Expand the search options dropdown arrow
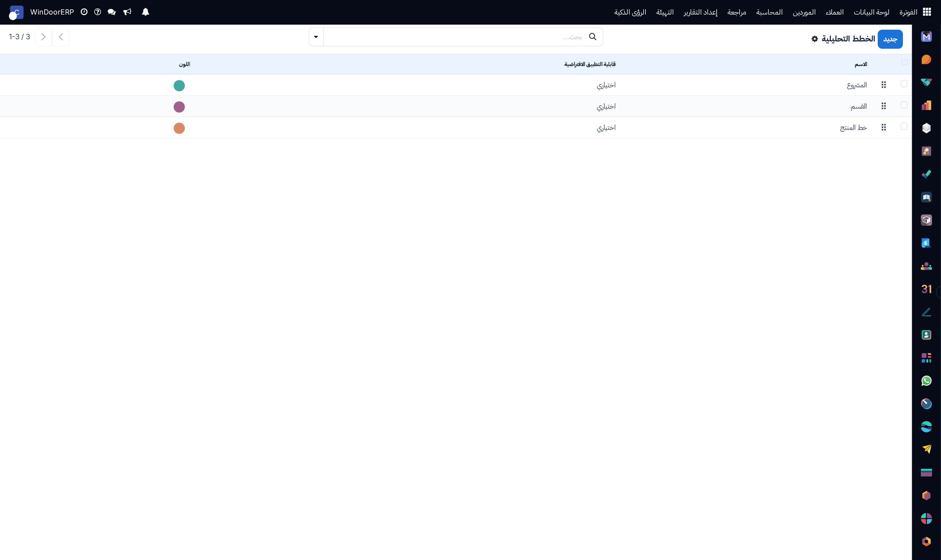The width and height of the screenshot is (941, 560). click(316, 37)
